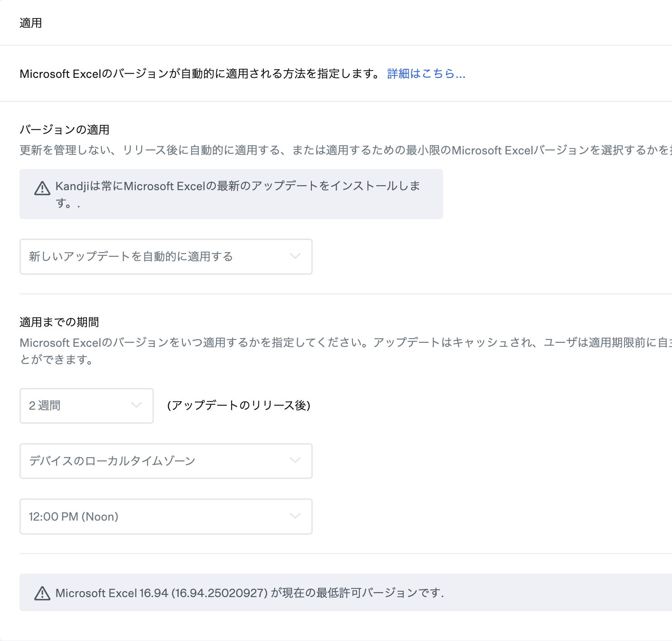This screenshot has width=672, height=641.
Task: Click the Kandjiは常にMicrosoft Excel notice text
Action: click(x=238, y=195)
